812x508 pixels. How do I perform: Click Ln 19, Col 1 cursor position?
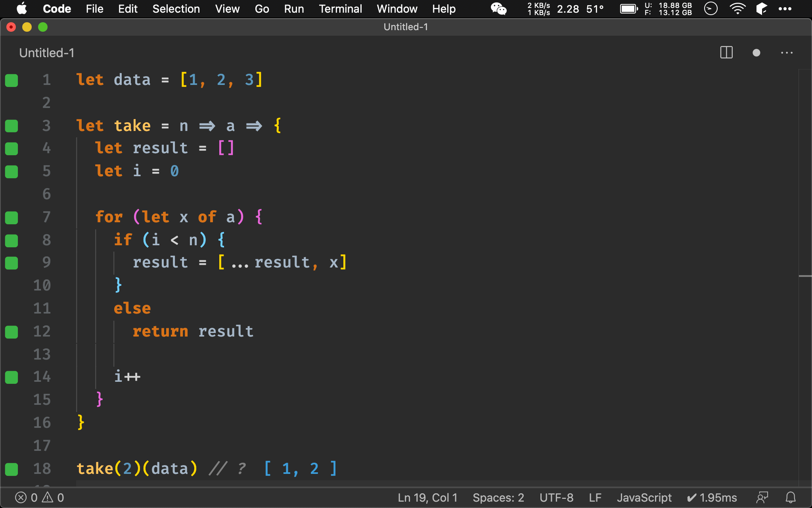tap(427, 498)
